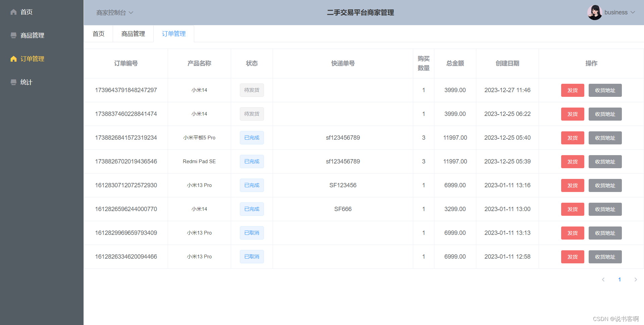This screenshot has width=644, height=325.
Task: Click 已完成 tag for Redmi Pad SE order
Action: 252,161
